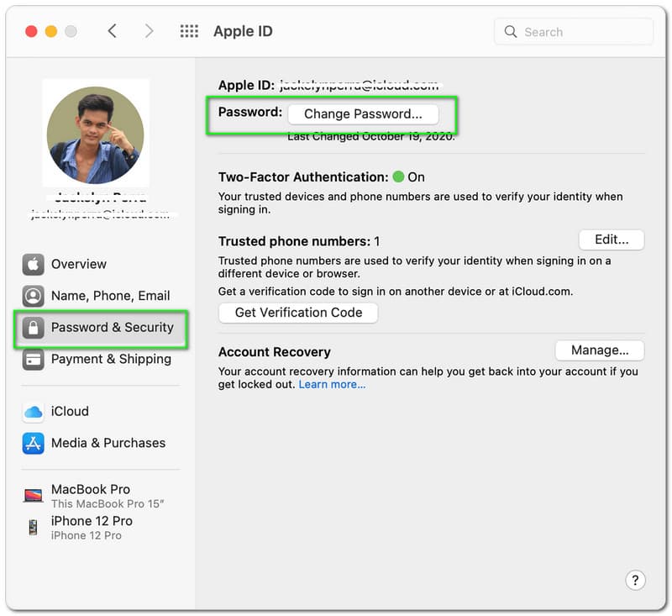The height and width of the screenshot is (616, 672).
Task: Click the Change Password button
Action: pos(363,114)
